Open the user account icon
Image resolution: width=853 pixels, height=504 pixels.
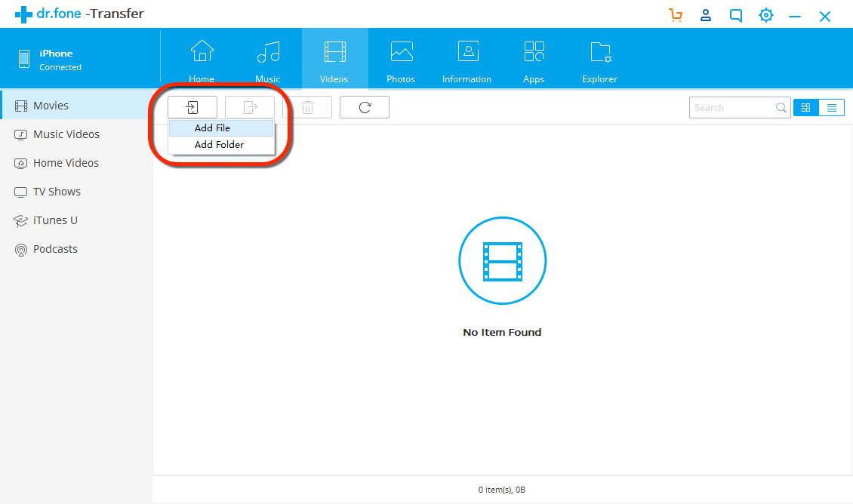point(706,15)
